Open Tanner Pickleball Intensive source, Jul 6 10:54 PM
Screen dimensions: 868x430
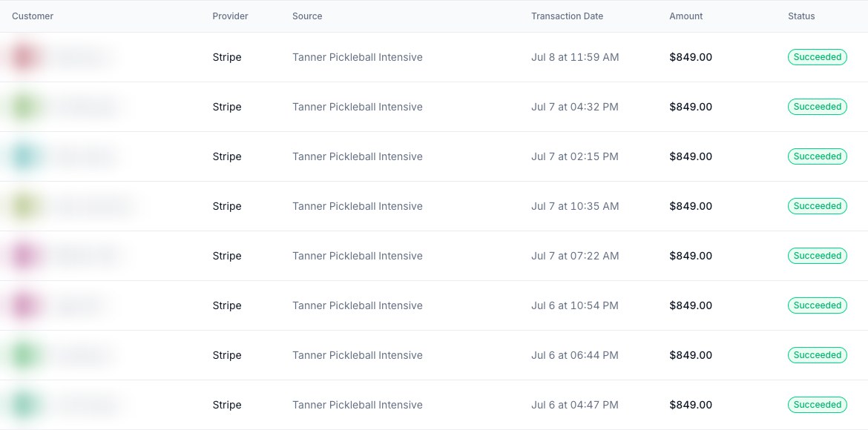(357, 305)
